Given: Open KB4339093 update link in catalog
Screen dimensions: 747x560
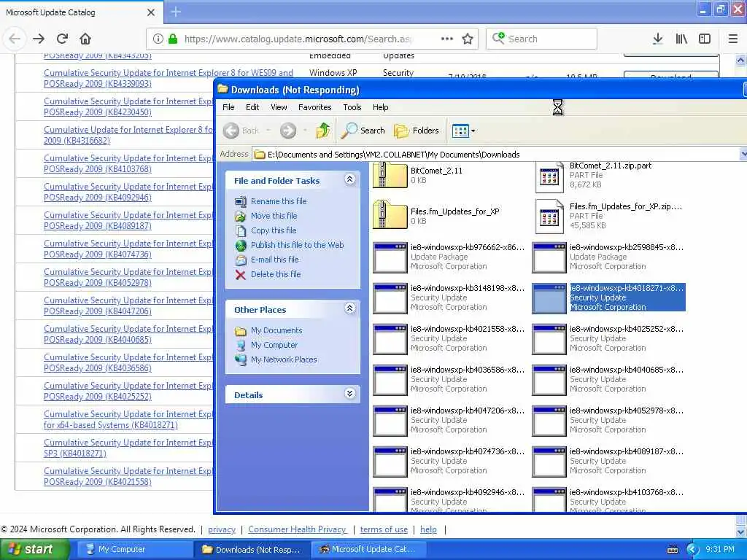Looking at the screenshot, I should [169, 78].
